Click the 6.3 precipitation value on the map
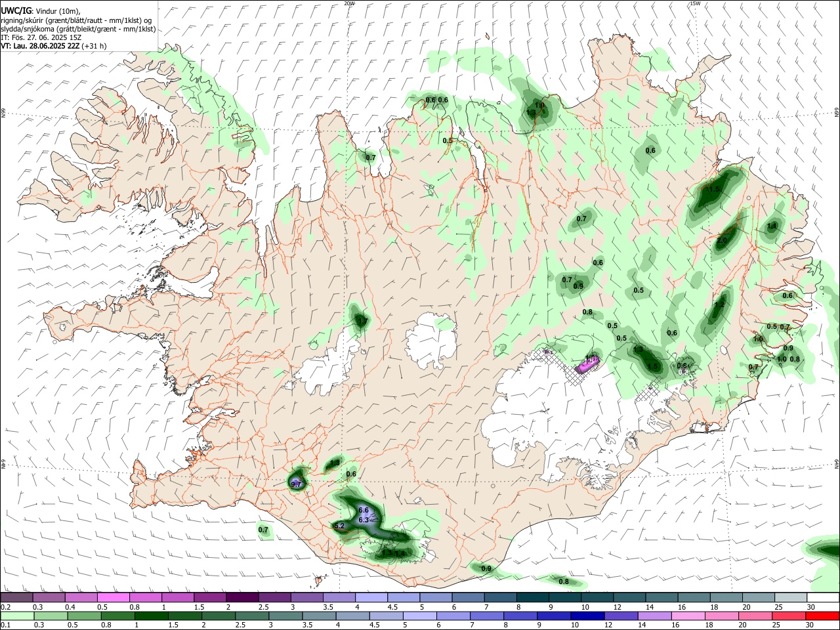This screenshot has height=630, width=840. pos(364,520)
